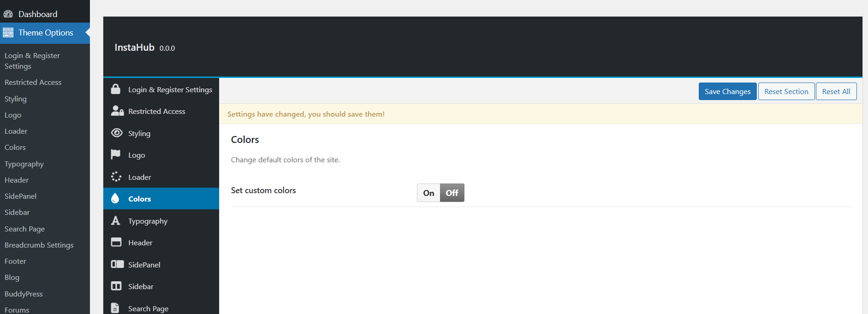Screen dimensions: 868x314
Task: Open the Search Page options tab
Action: 148,308
